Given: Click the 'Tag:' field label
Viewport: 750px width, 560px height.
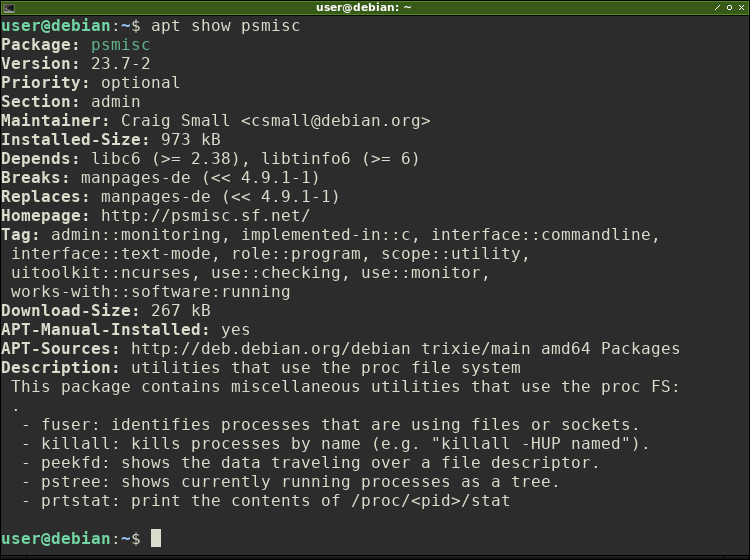Looking at the screenshot, I should (x=21, y=235).
